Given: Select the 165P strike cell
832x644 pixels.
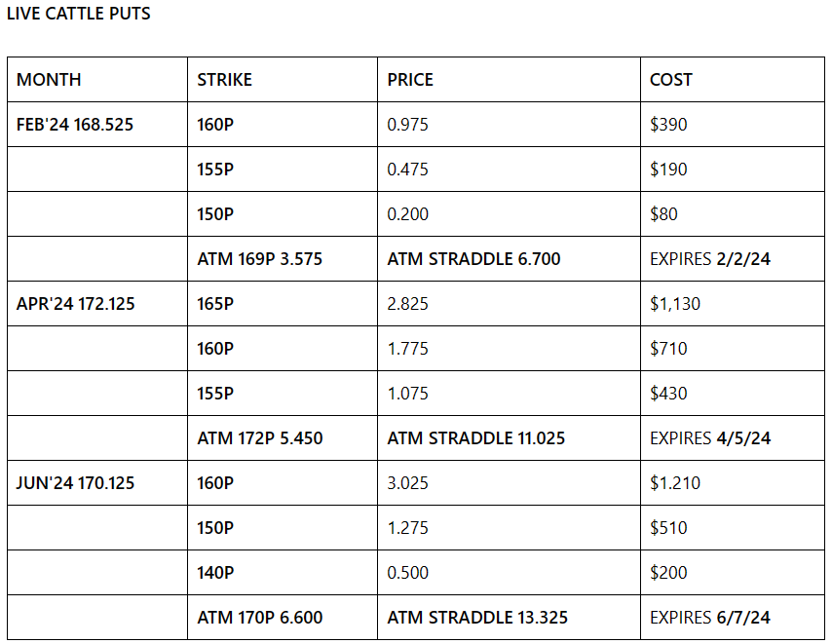Looking at the screenshot, I should coord(215,304).
